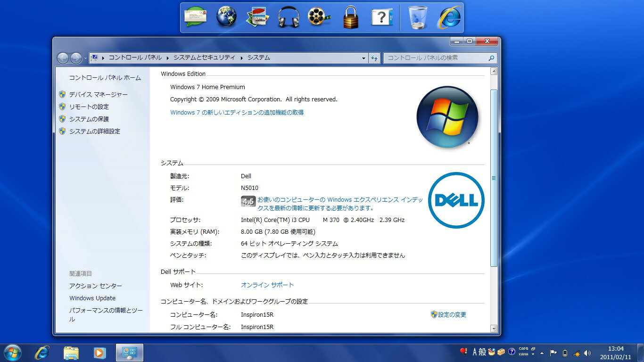Image resolution: width=644 pixels, height=362 pixels.
Task: Click the vertical scrollbar thumb
Action: point(494,178)
